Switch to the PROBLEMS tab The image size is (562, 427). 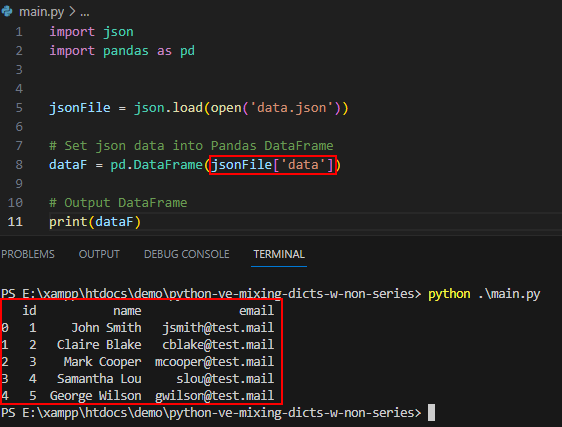[28, 254]
